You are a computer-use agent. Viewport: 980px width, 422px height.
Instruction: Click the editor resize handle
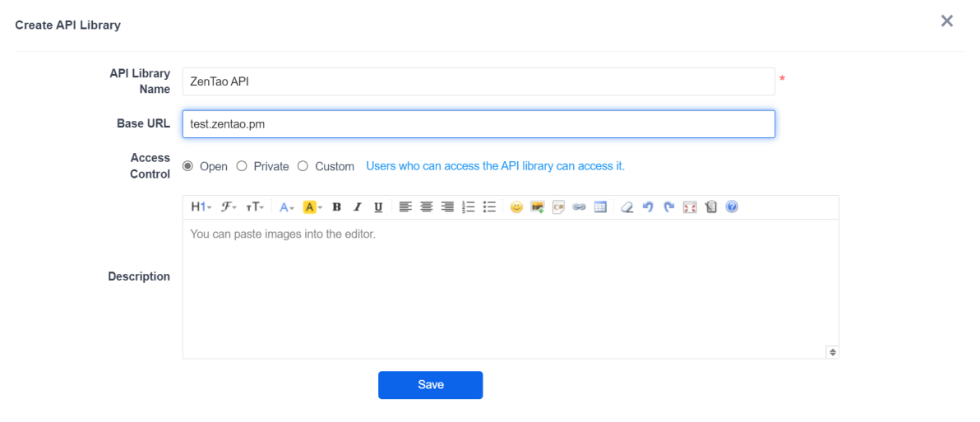click(x=833, y=352)
